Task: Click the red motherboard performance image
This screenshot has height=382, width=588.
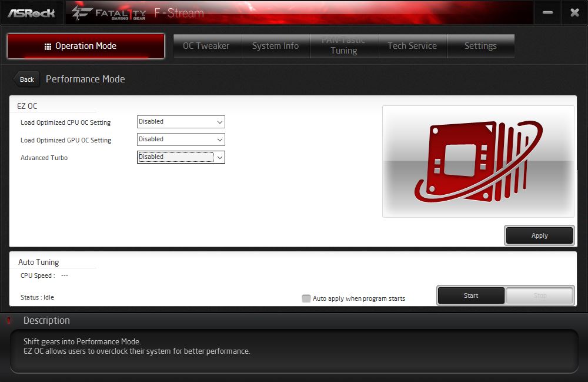Action: click(x=478, y=161)
